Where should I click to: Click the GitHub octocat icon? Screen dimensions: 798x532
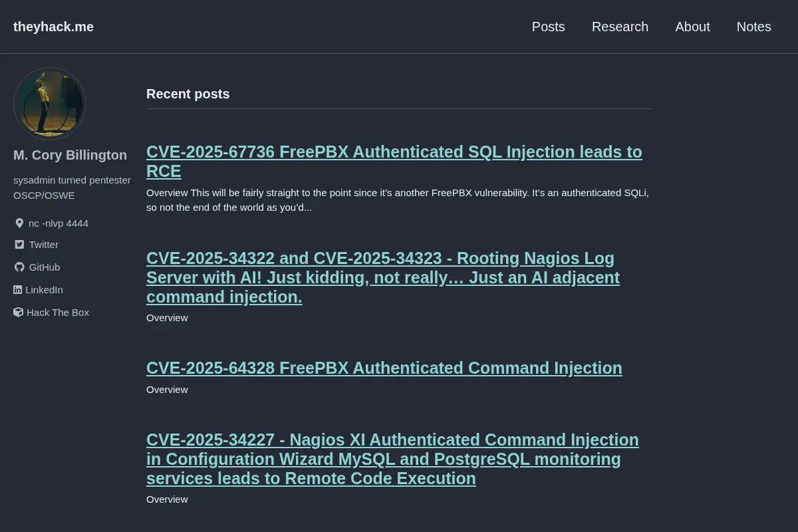pos(19,267)
